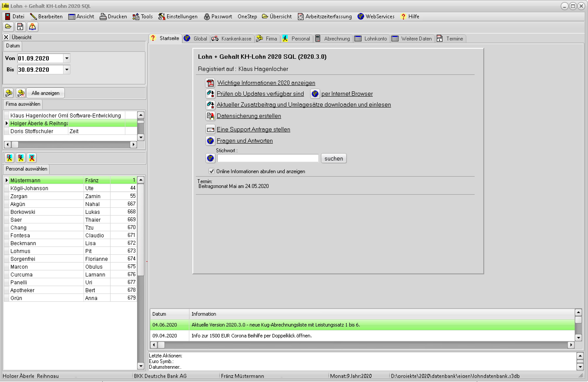Viewport: 588px width, 382px height.
Task: Open the Passwort menu
Action: pos(218,17)
